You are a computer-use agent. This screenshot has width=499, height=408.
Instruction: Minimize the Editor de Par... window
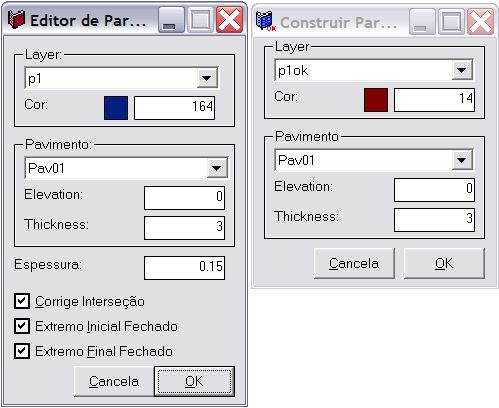pos(171,20)
